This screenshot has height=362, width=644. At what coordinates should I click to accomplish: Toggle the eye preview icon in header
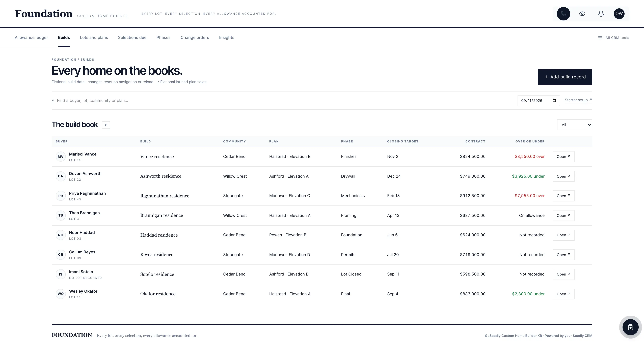point(582,14)
